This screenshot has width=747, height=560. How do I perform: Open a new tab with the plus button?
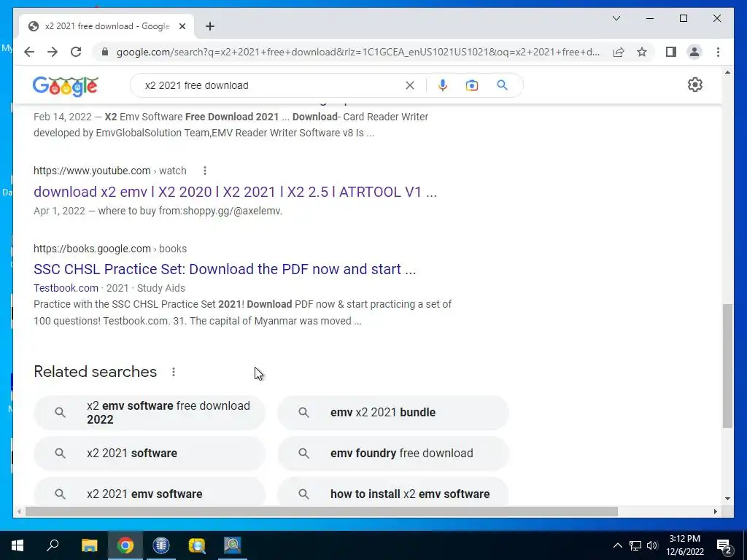pos(210,26)
